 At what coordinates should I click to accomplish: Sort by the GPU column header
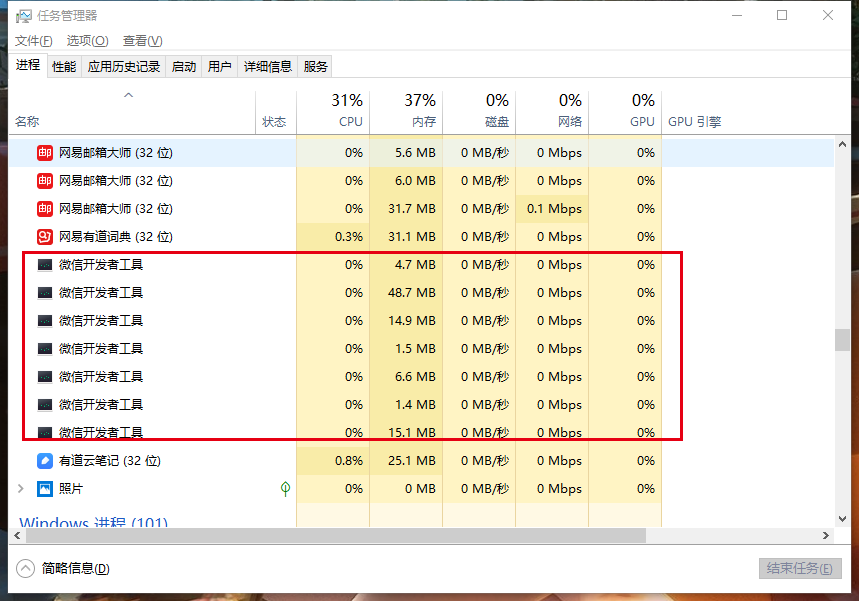[625, 113]
